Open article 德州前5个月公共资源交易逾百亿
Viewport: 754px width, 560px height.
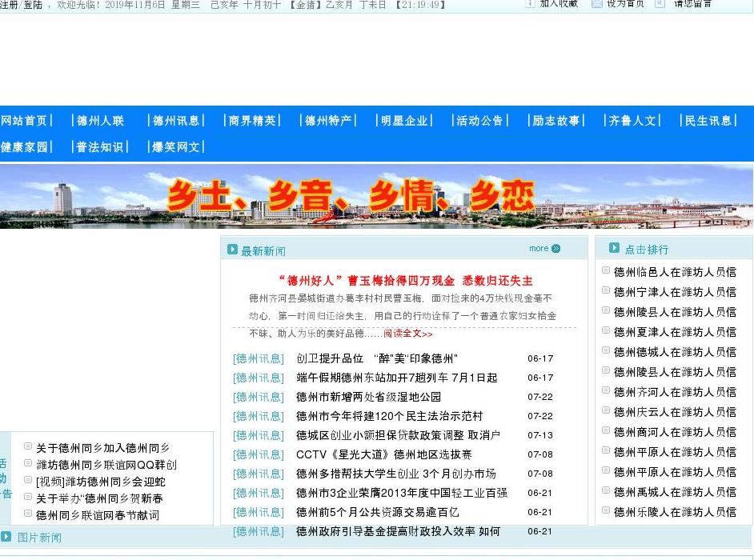pyautogui.click(x=378, y=513)
